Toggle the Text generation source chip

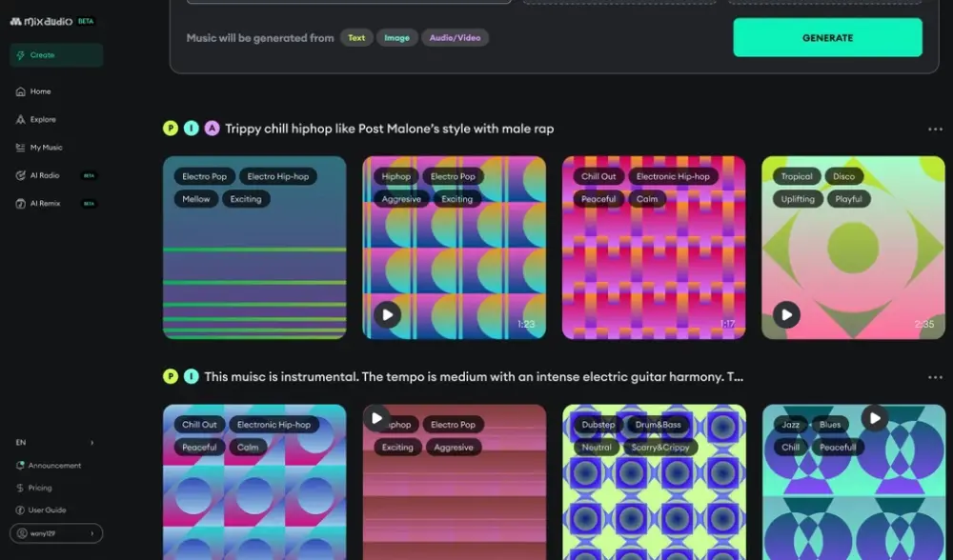(356, 38)
